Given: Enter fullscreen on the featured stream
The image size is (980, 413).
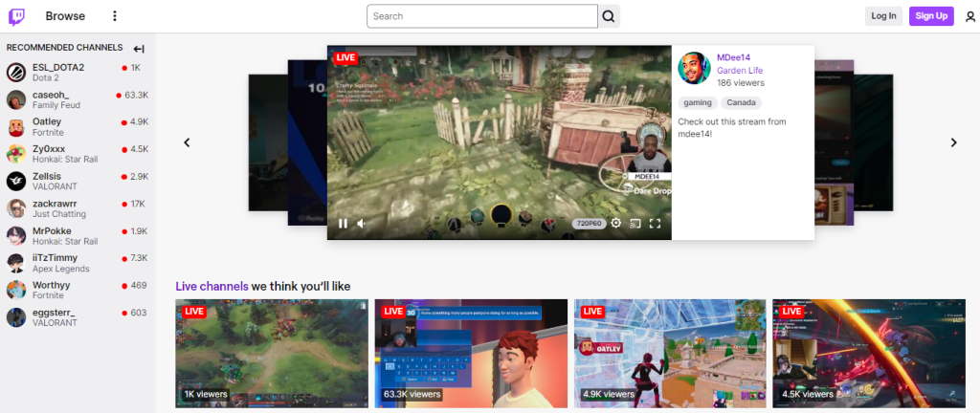Looking at the screenshot, I should 655,223.
